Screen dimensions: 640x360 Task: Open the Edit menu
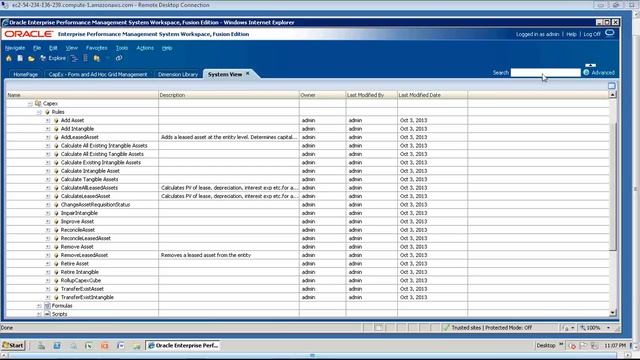point(53,48)
